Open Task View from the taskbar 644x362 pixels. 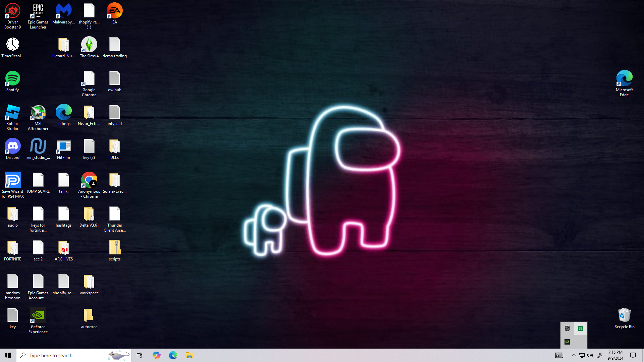click(x=140, y=355)
